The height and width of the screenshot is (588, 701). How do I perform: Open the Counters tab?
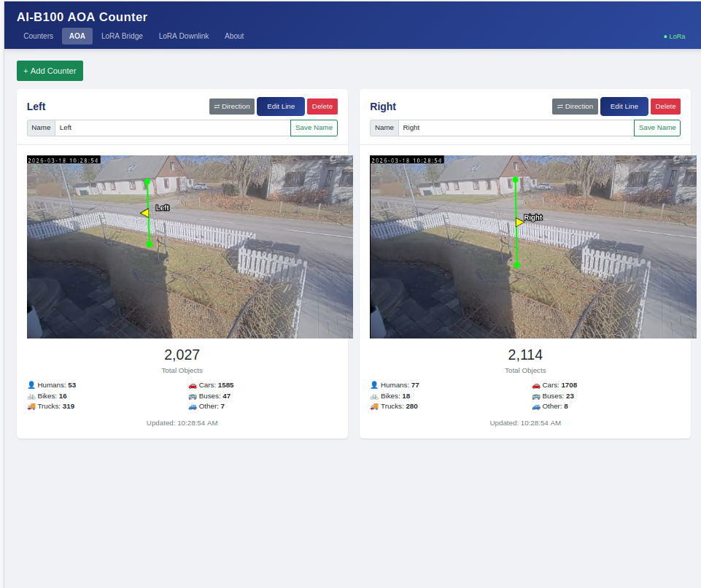[x=39, y=36]
